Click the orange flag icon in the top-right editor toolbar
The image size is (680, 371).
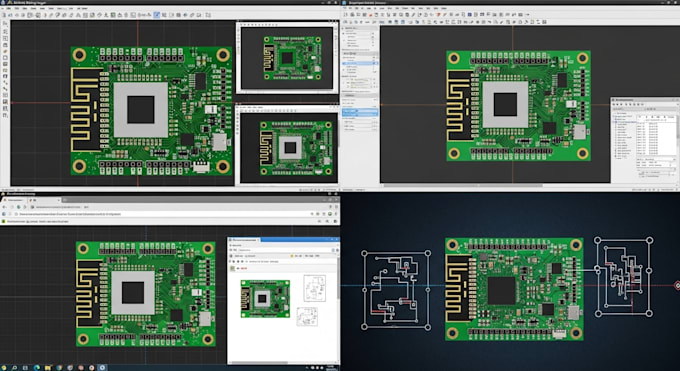click(x=438, y=15)
